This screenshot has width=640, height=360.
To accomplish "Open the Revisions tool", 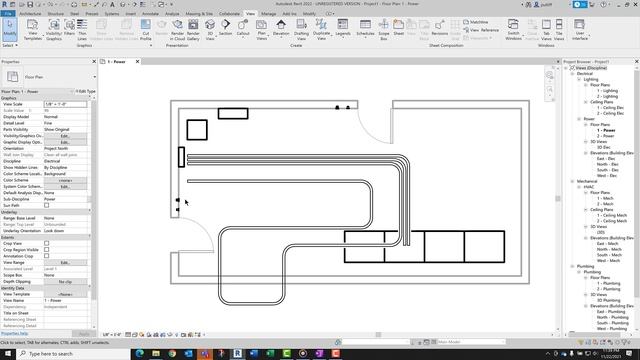I will (440, 28).
